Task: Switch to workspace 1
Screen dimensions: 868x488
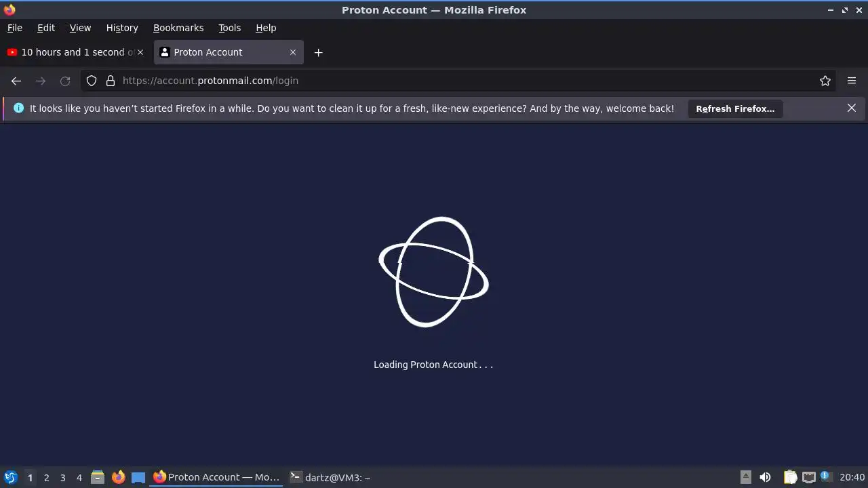Action: tap(30, 478)
